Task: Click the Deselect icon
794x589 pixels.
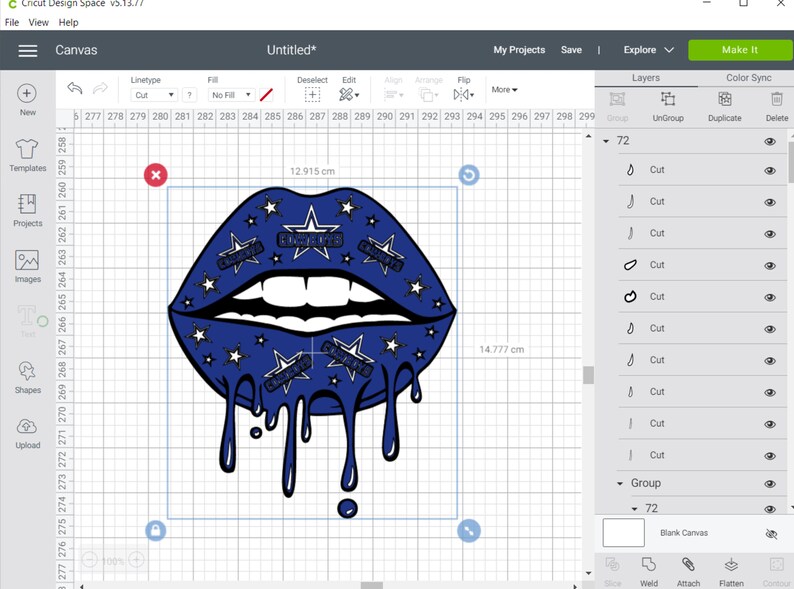Action: pos(312,95)
